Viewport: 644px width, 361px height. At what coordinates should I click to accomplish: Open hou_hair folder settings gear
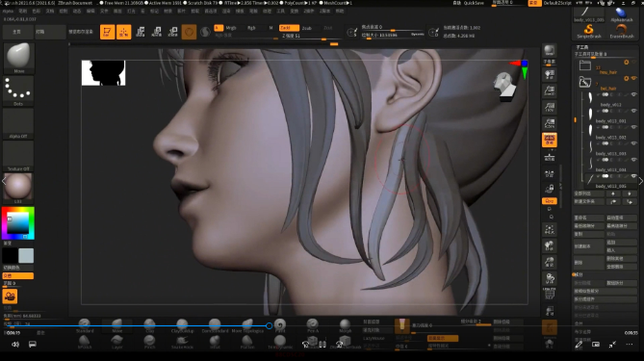[x=627, y=63]
